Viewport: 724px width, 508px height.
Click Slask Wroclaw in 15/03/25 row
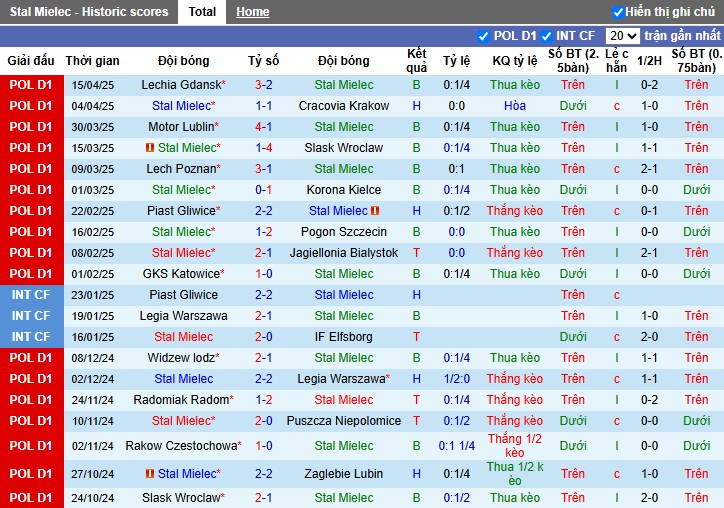click(344, 148)
